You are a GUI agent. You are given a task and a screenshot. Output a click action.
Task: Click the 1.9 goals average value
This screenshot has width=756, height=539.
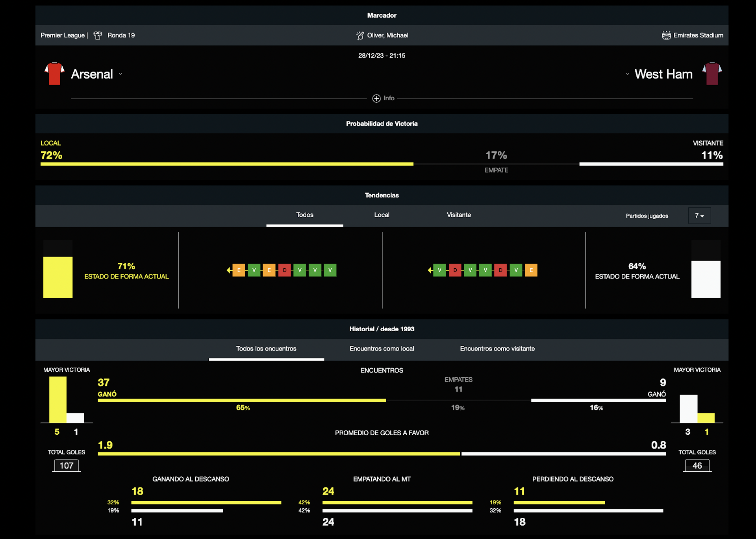(x=105, y=445)
